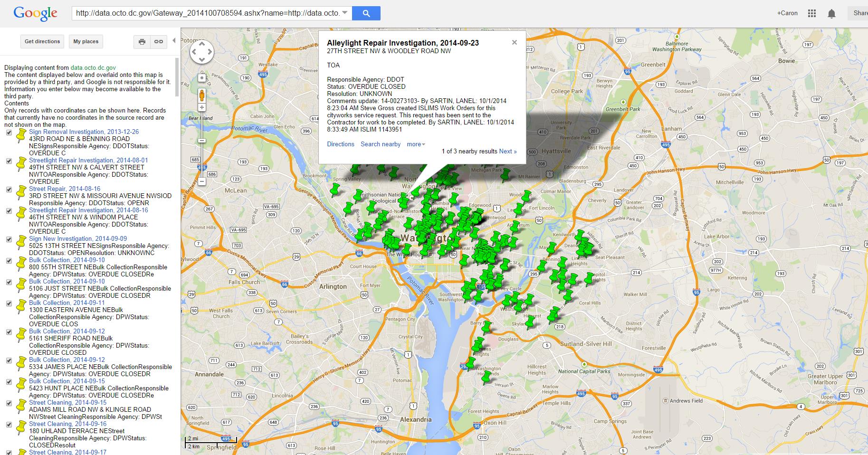Uncheck Bulk Collection 5161 Sheriff Road checkbox
868x455 pixels.
pos(9,332)
